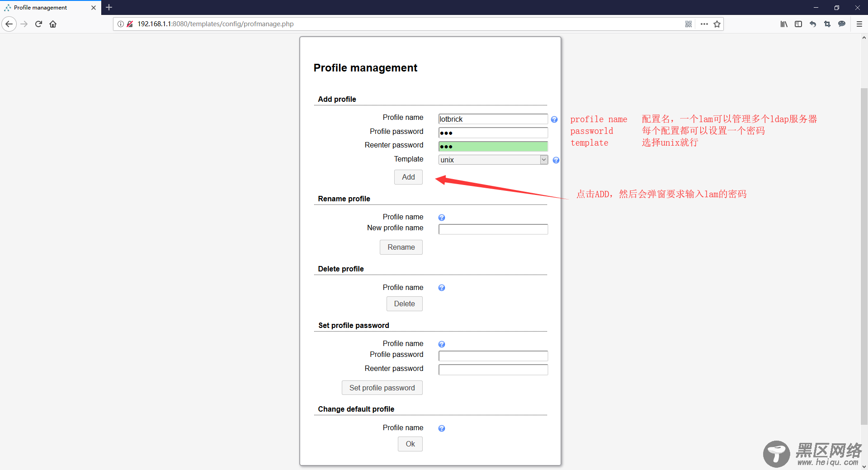This screenshot has height=470, width=868.
Task: Open site information icon in address bar
Action: tap(121, 24)
